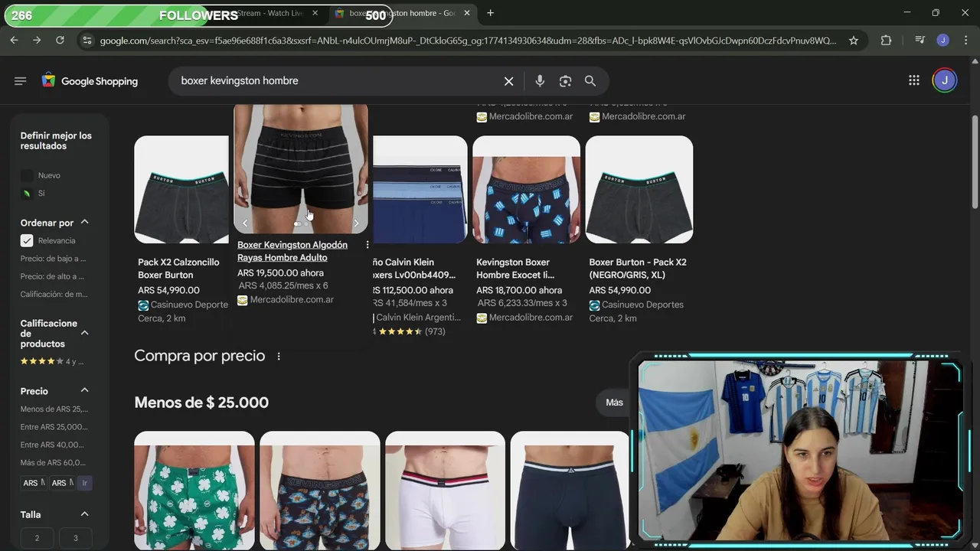The width and height of the screenshot is (980, 551).
Task: Select size 2 filter chip
Action: [37, 538]
